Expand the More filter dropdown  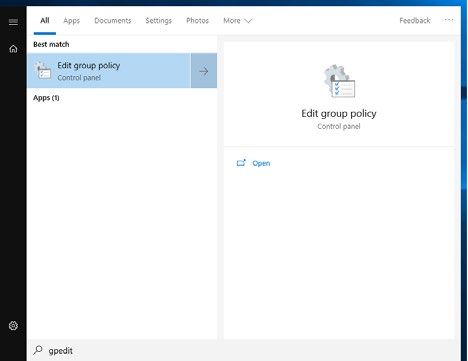tap(238, 21)
